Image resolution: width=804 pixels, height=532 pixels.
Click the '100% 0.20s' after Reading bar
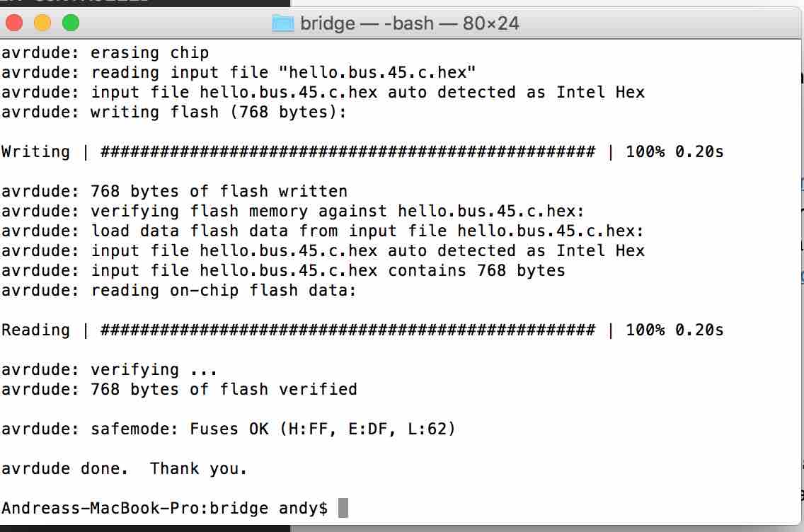(674, 330)
